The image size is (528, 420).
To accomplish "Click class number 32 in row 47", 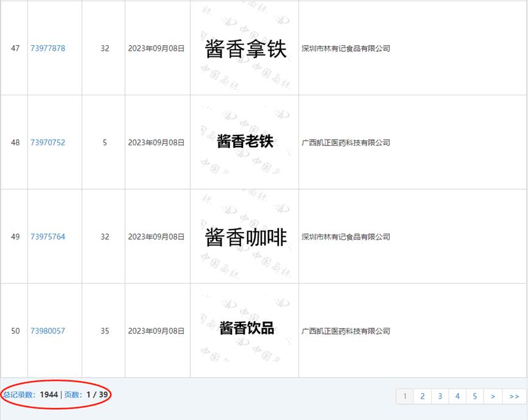I will pyautogui.click(x=105, y=48).
